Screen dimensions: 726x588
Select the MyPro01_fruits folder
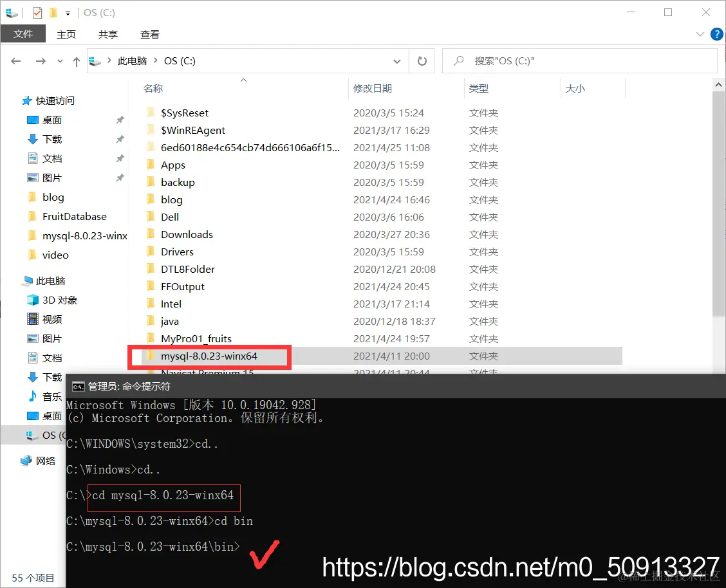coord(196,338)
